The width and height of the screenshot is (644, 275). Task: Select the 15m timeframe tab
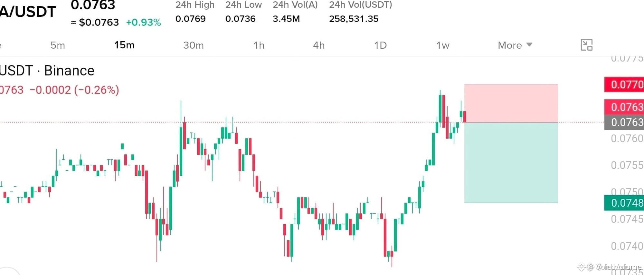click(124, 45)
